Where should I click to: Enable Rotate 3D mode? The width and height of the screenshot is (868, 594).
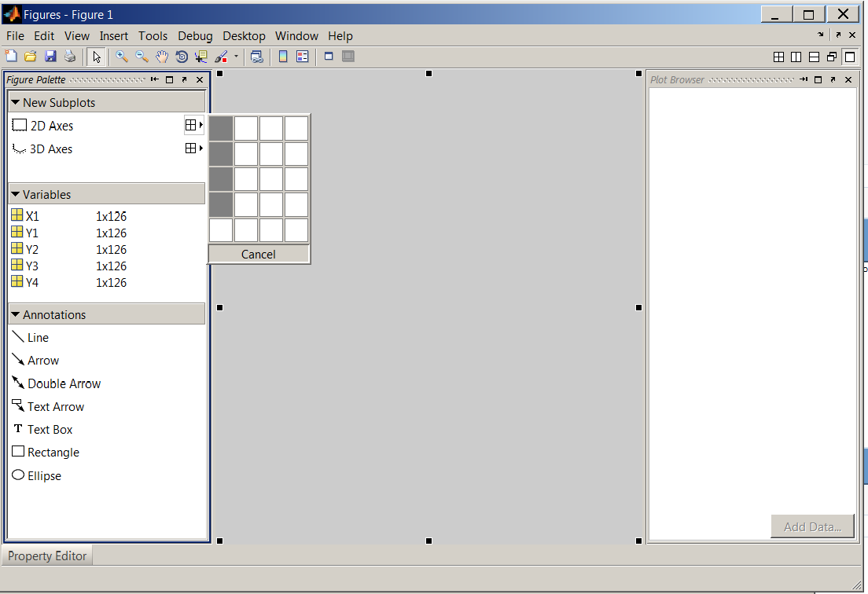click(182, 56)
